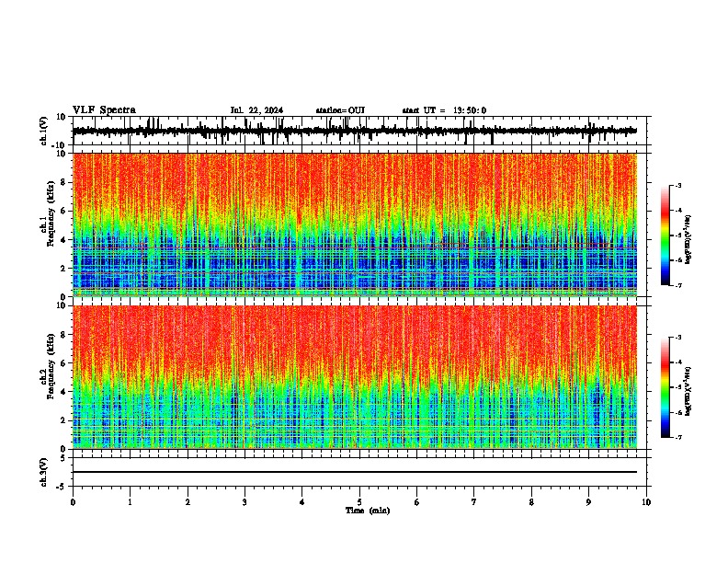Screen dimensions: 728x563
Task: Click the '4' kHz tick on ch.2 frequency axis
Action: 64,392
